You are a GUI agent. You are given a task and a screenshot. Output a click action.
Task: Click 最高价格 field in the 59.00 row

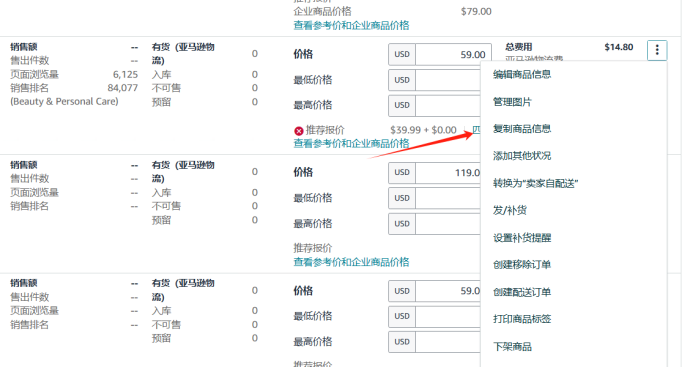pyautogui.click(x=448, y=105)
